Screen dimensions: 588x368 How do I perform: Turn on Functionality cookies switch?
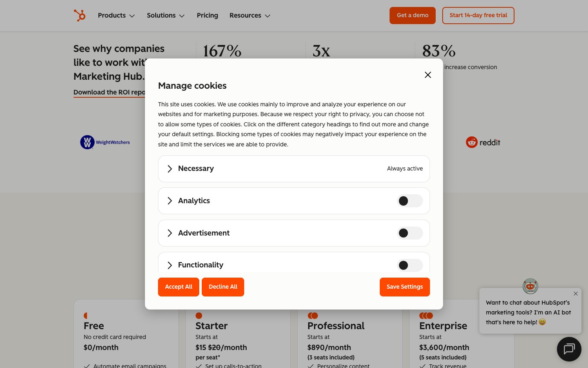click(410, 265)
